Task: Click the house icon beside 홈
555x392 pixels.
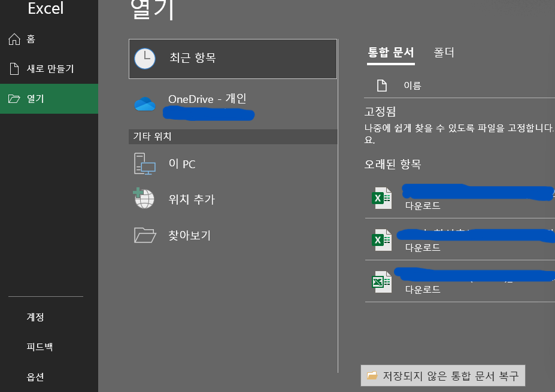Action: (x=14, y=39)
